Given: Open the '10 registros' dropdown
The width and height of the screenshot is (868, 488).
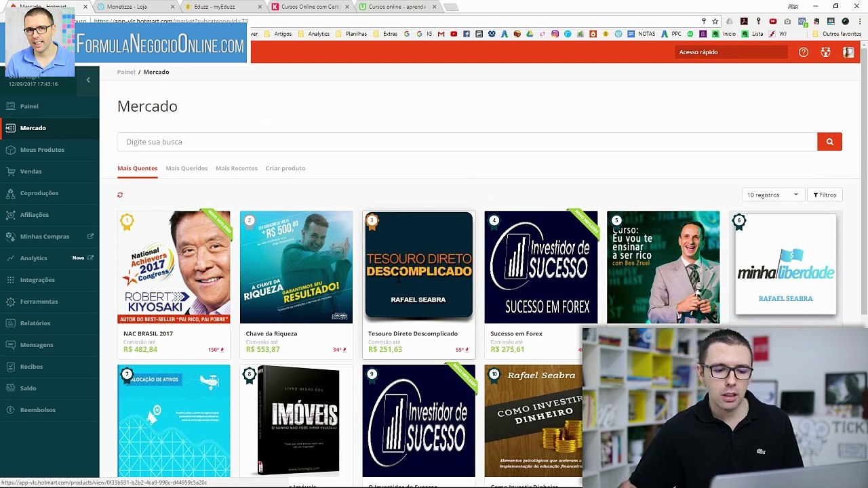Looking at the screenshot, I should pos(773,195).
